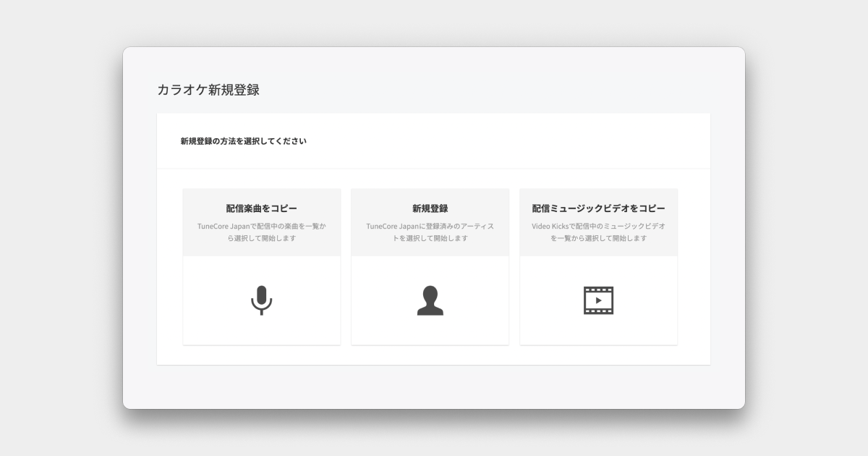Click the empty dialog area below the cards
The image size is (868, 456).
(434, 387)
